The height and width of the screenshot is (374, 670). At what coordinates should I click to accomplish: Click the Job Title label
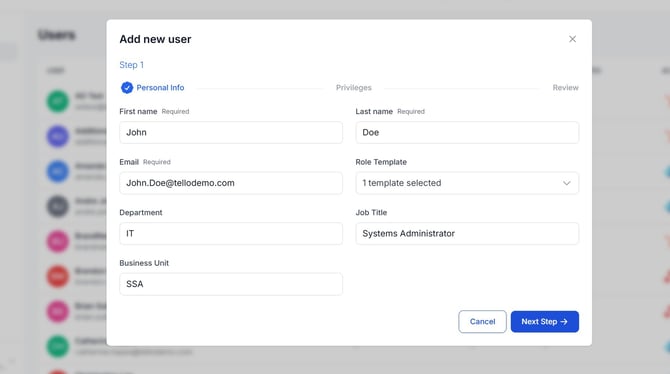pos(371,212)
